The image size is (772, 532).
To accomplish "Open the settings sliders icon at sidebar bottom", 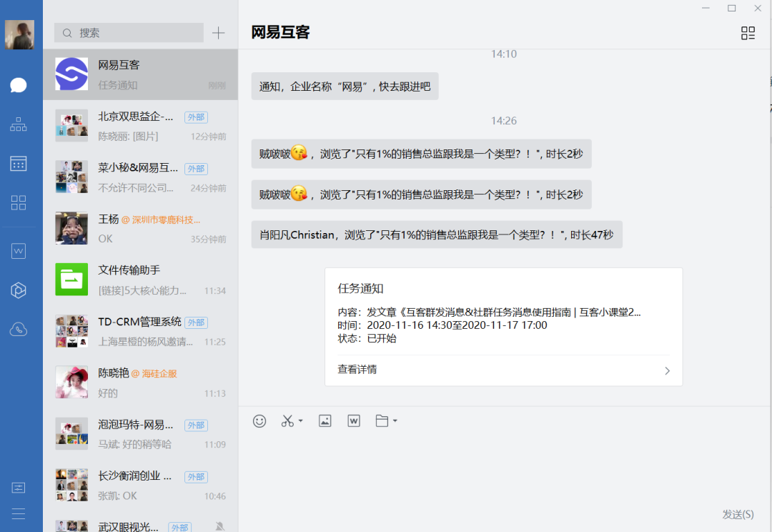I will pos(18,488).
